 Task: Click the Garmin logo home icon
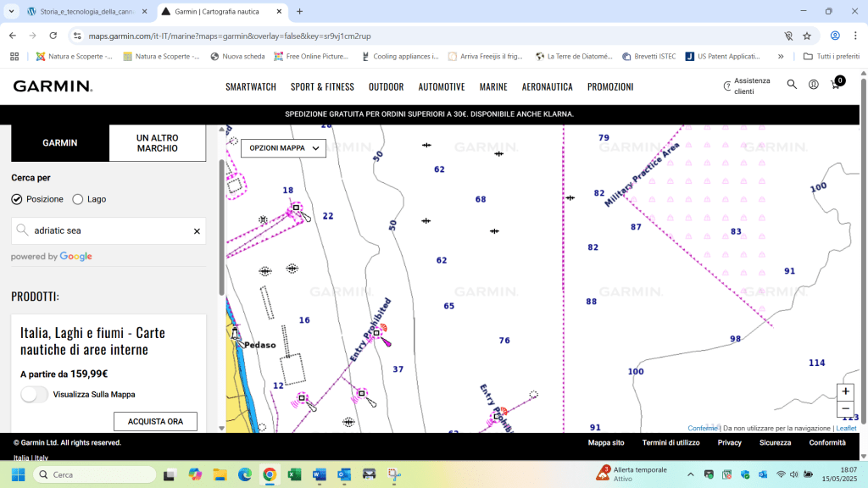coord(53,86)
